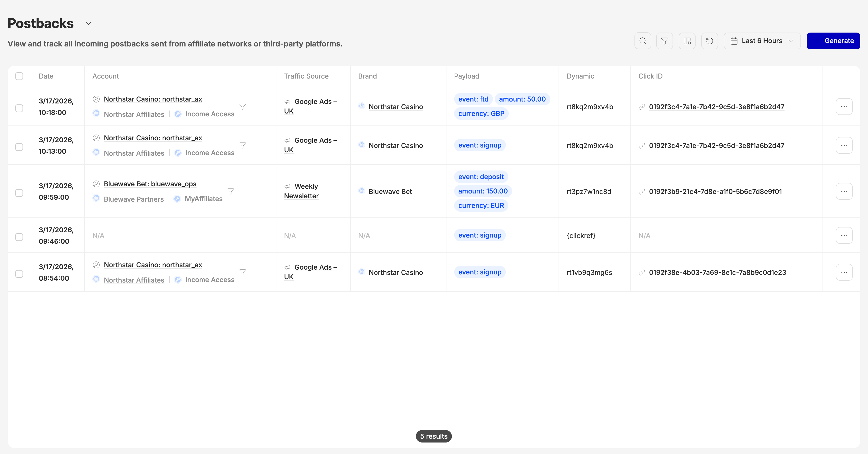The width and height of the screenshot is (868, 454).
Task: Click the calendar icon in the date range selector
Action: coord(734,41)
